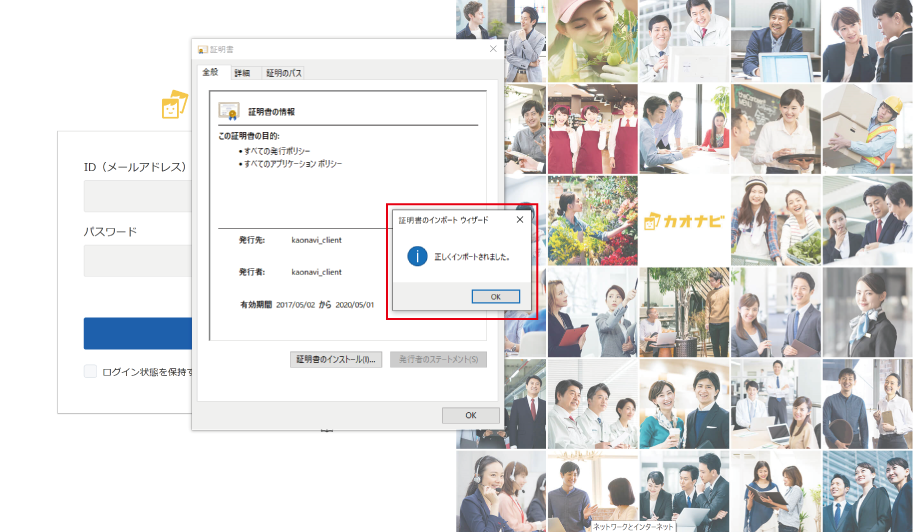Click 証明書のインストール button
Screen dimensions: 913x532
click(x=336, y=359)
